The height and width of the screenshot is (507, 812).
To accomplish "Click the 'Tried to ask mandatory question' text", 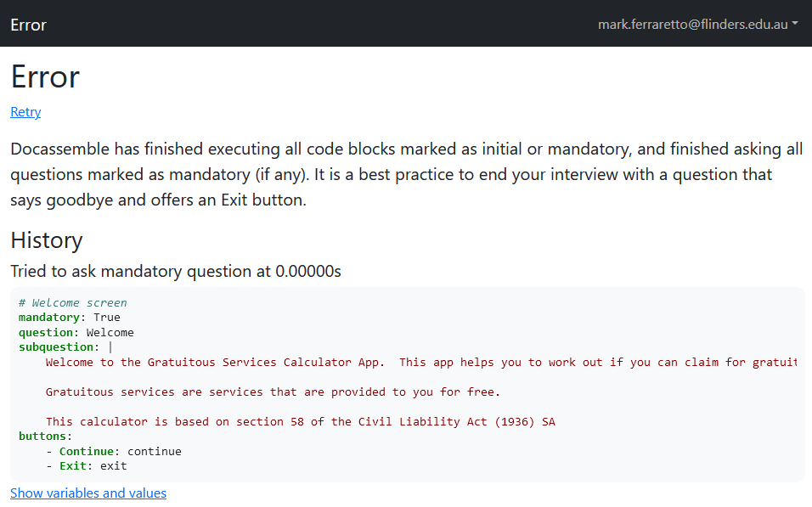I will (x=176, y=272).
